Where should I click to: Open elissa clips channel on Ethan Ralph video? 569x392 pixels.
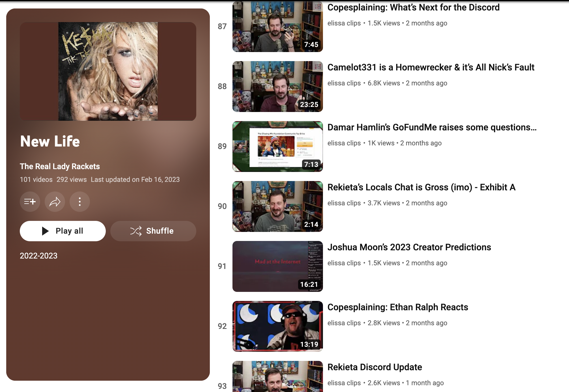tap(344, 323)
